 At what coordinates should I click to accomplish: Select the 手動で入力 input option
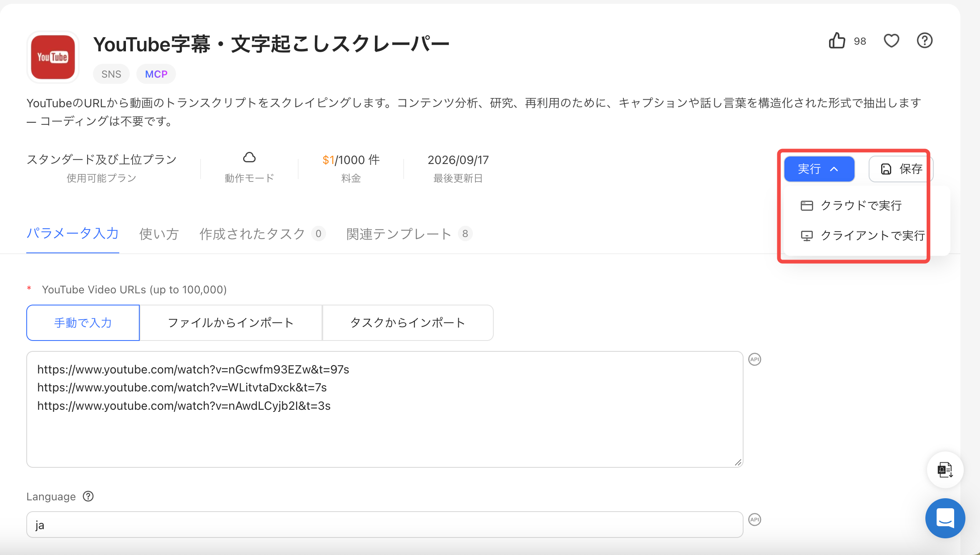click(x=83, y=323)
